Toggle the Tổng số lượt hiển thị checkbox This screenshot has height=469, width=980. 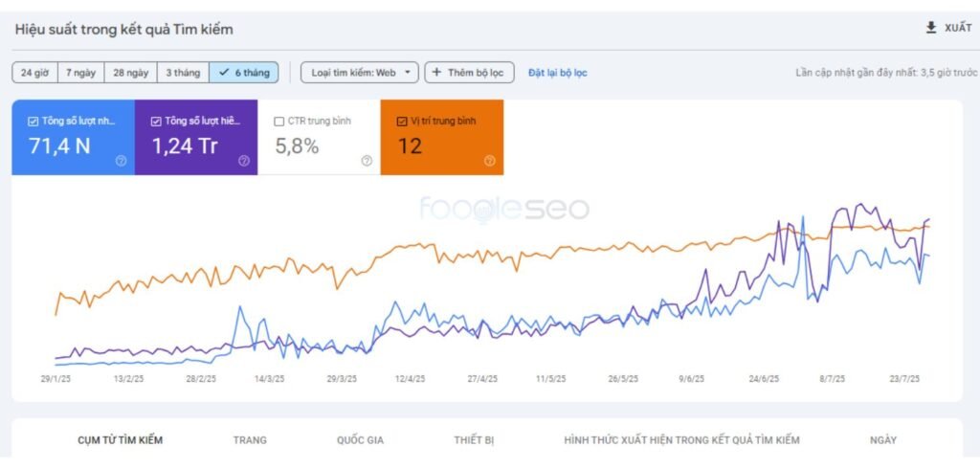coord(156,122)
